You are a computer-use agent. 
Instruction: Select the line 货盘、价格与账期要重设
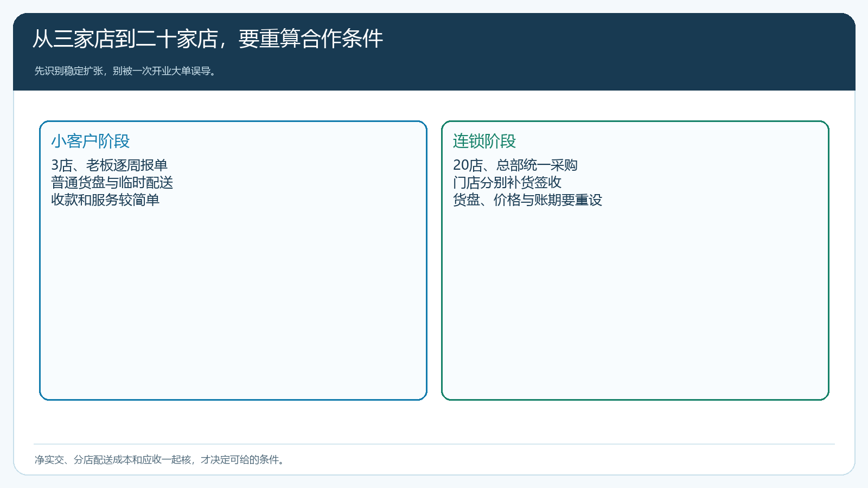(x=527, y=200)
